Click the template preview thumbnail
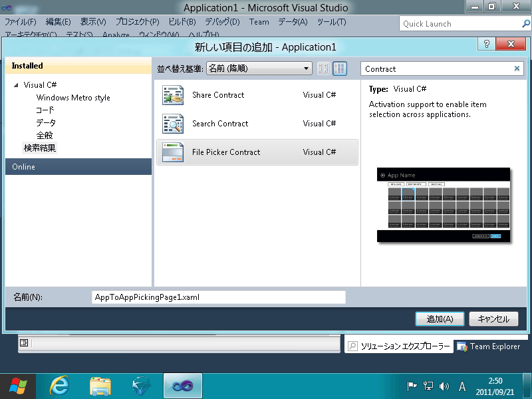The height and width of the screenshot is (399, 532). tap(443, 205)
